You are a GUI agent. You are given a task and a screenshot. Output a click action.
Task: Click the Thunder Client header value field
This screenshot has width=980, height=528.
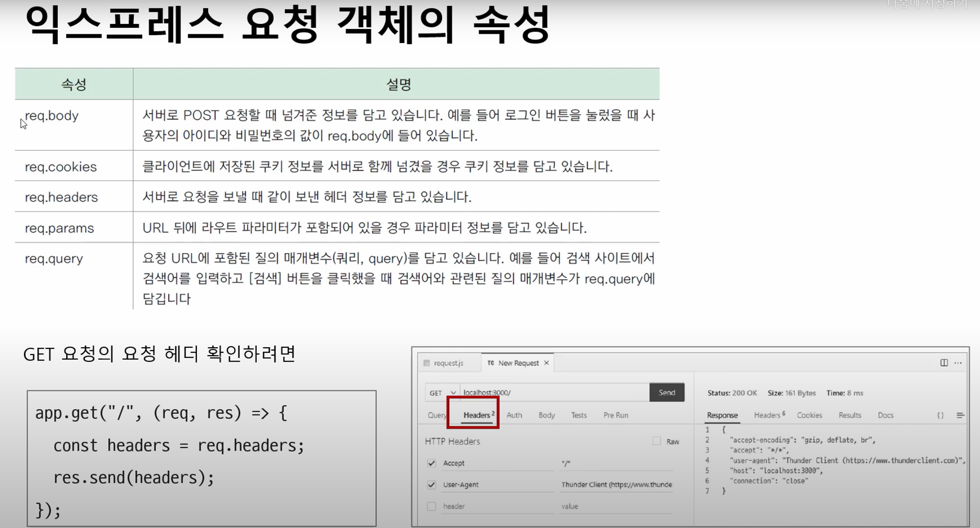[x=616, y=485]
